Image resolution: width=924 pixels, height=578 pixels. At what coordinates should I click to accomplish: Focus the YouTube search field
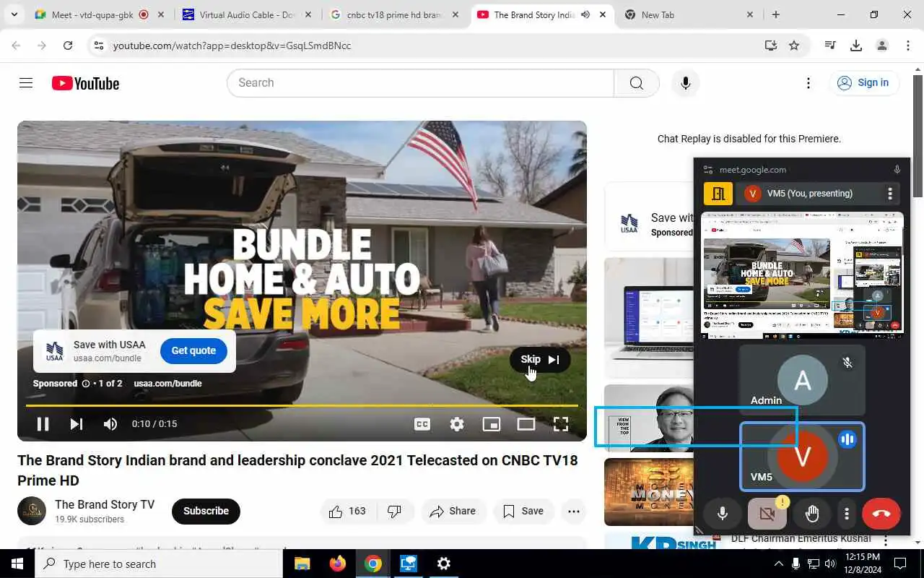click(420, 83)
